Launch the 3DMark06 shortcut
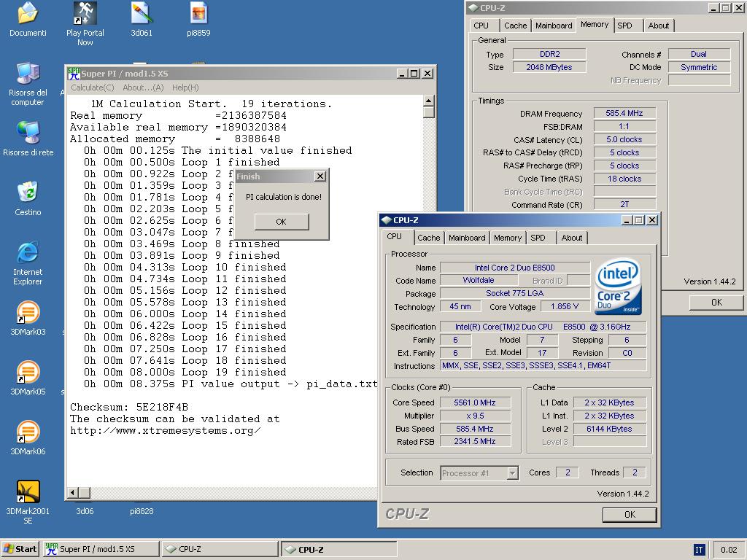747x560 pixels. click(x=28, y=432)
